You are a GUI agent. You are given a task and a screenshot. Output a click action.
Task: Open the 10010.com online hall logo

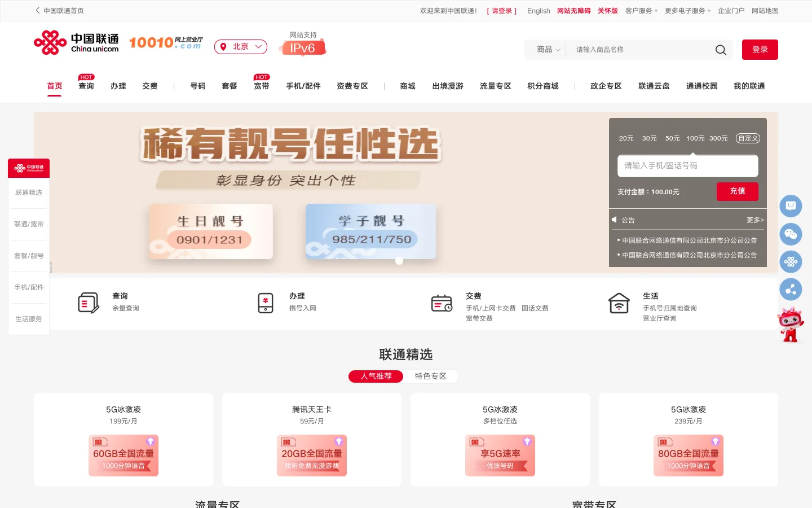point(166,43)
